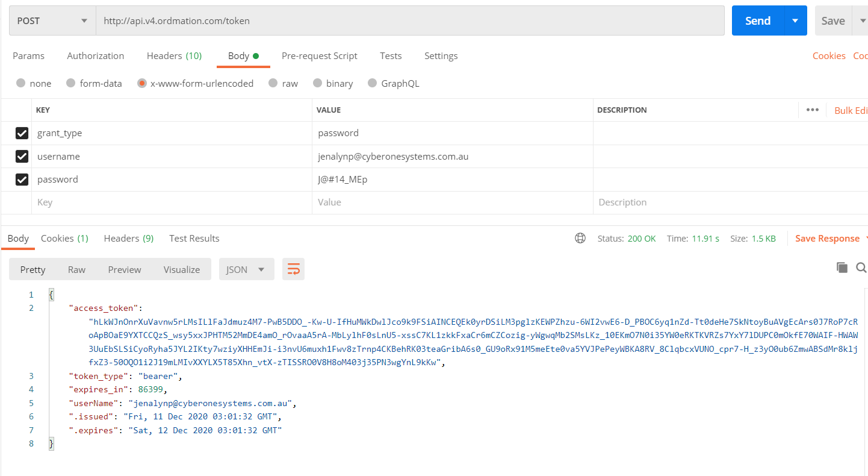Expand the Send button dropdown arrow
This screenshot has height=476, width=868.
point(795,21)
